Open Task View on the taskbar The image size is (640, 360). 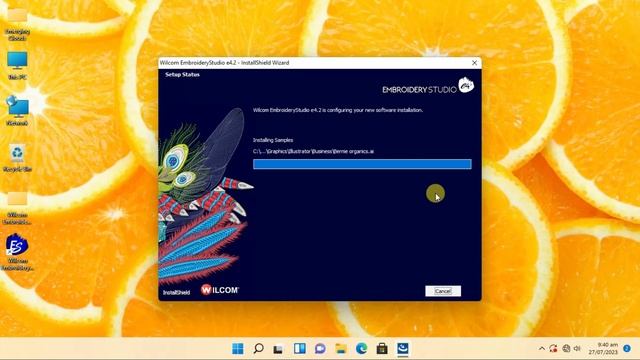(278, 349)
